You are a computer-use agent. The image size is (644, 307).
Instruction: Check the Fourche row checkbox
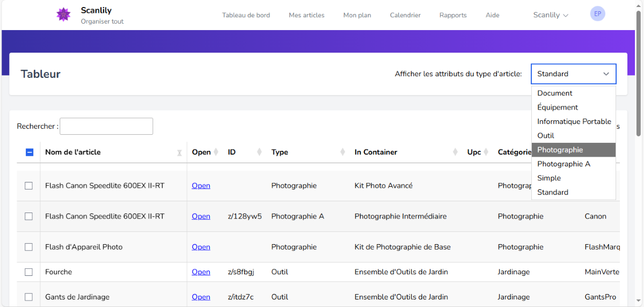tap(29, 272)
